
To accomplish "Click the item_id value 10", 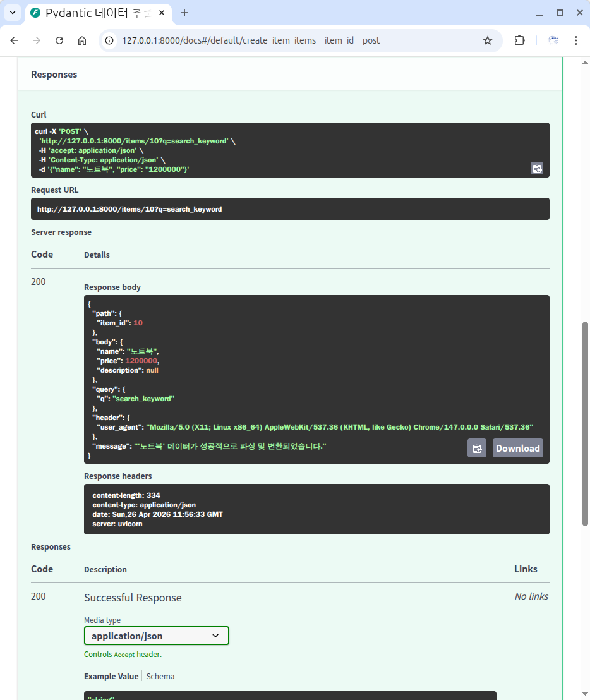I will (x=138, y=323).
